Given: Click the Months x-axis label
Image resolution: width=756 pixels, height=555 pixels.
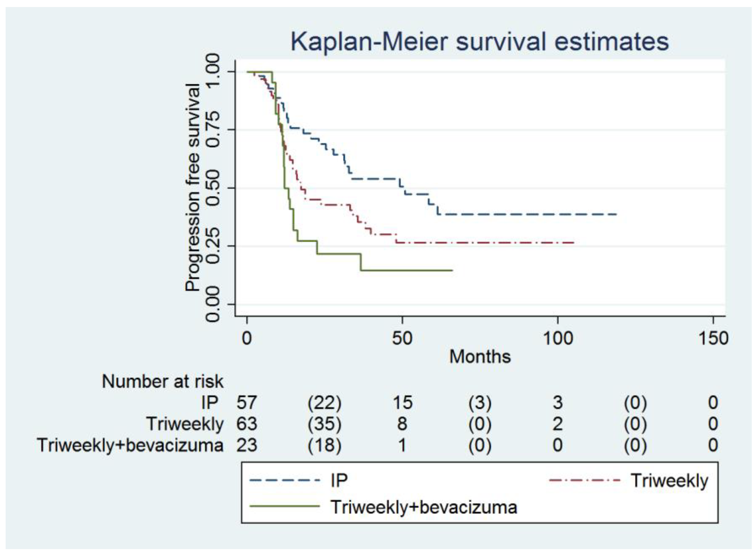Looking at the screenshot, I should click(x=479, y=357).
